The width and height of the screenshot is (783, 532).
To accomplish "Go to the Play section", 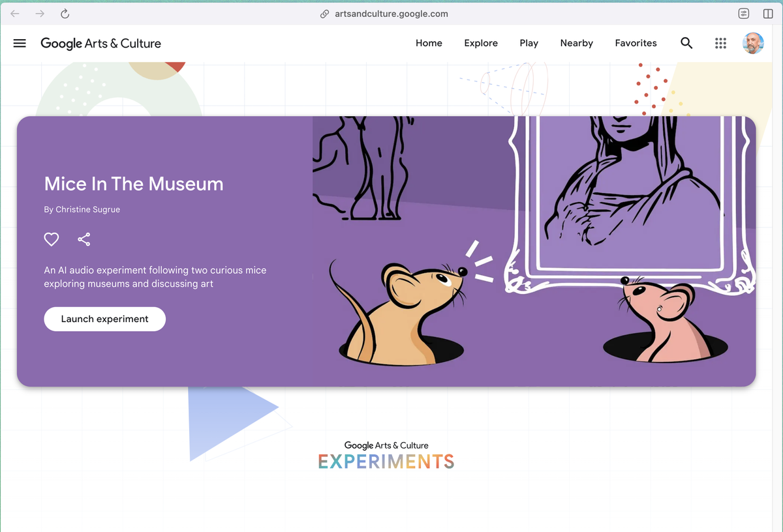I will (529, 43).
